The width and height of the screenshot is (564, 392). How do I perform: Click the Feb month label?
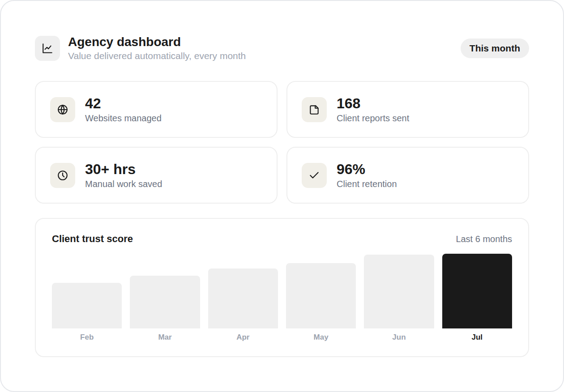[x=87, y=337]
